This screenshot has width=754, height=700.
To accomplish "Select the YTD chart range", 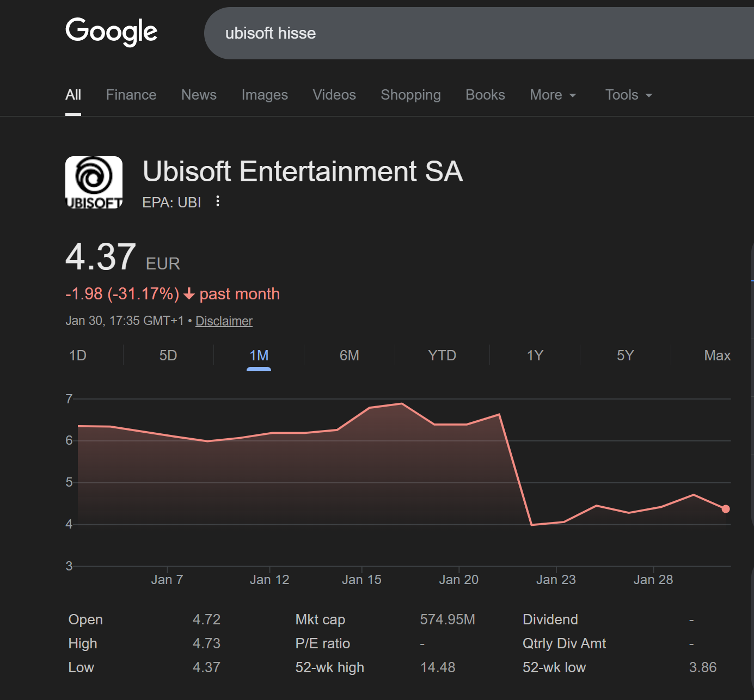I will [442, 355].
